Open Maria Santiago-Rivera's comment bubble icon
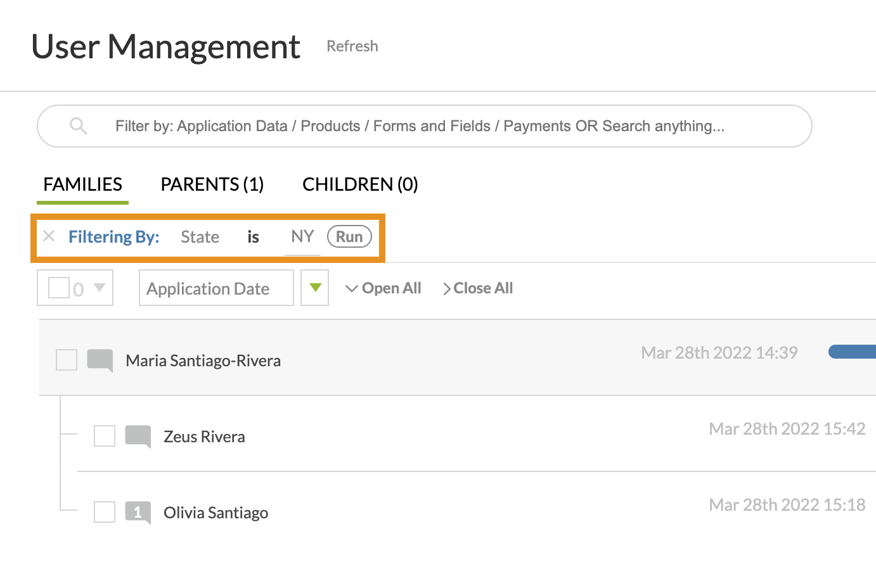The image size is (876, 588). point(100,360)
